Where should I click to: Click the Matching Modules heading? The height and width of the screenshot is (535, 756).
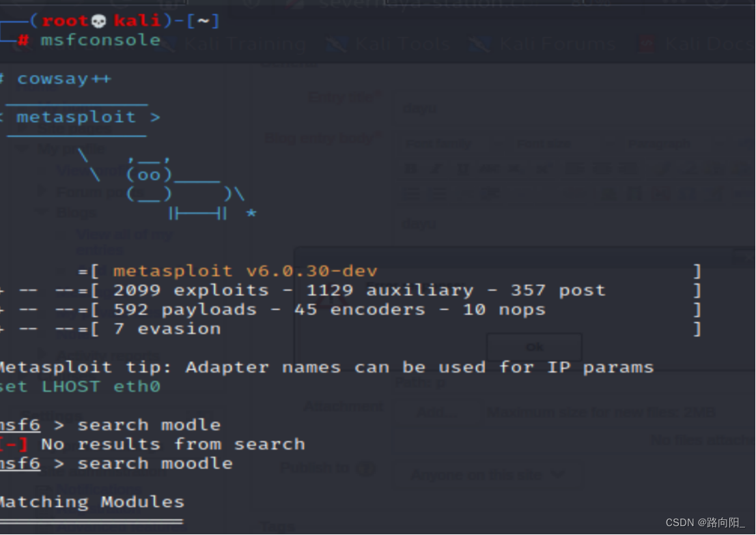click(92, 502)
